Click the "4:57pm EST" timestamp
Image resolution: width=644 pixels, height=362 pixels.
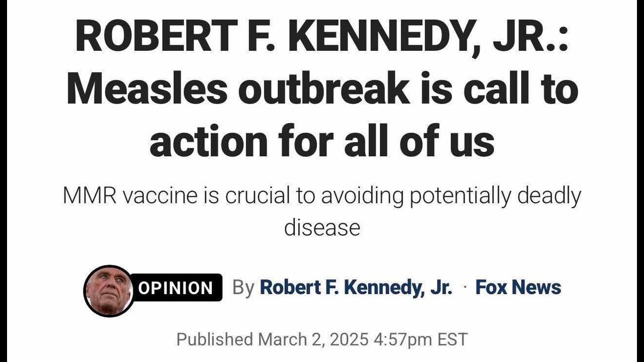421,339
